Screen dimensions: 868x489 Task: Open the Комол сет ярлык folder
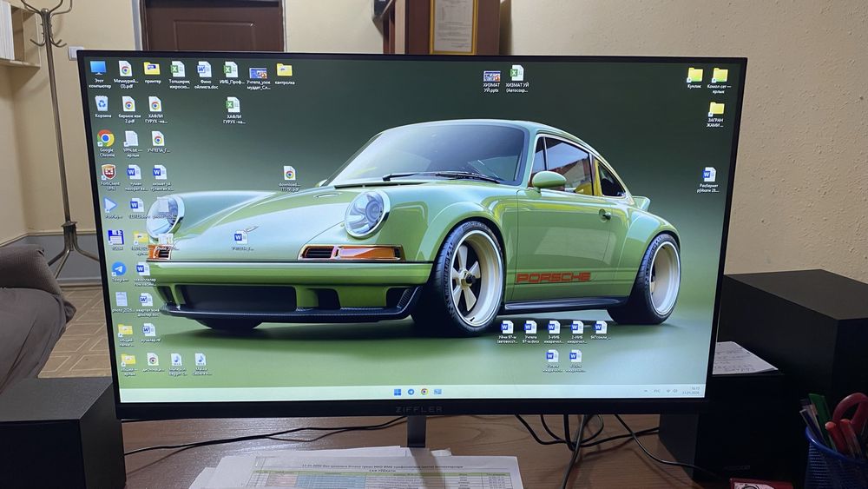pos(719,80)
